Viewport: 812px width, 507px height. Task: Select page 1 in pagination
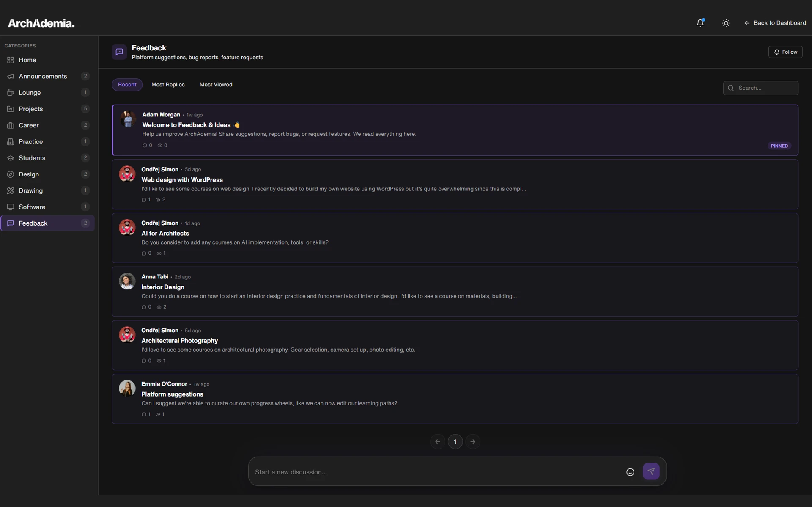point(455,441)
